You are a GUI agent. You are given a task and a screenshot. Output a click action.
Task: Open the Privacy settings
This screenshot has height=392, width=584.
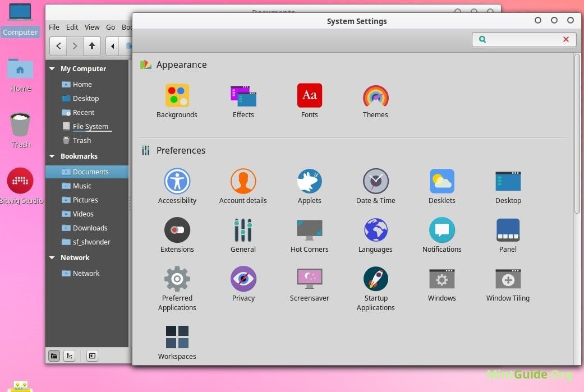[243, 278]
